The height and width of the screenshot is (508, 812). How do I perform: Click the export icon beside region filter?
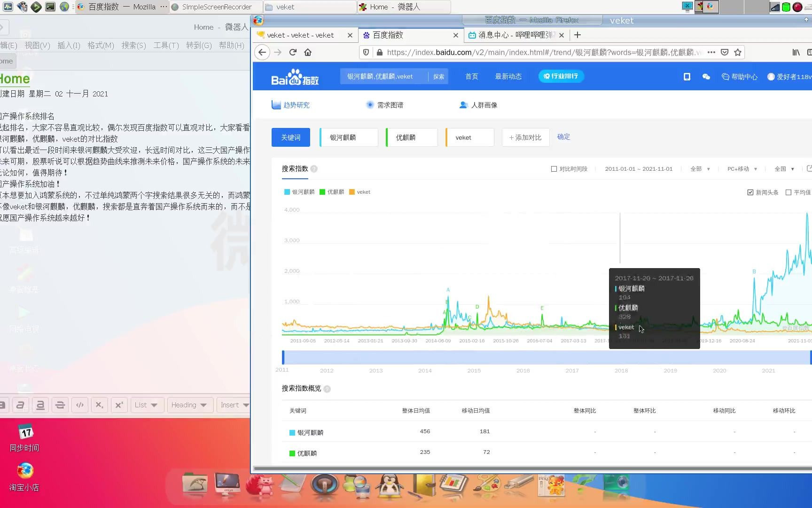pyautogui.click(x=809, y=168)
